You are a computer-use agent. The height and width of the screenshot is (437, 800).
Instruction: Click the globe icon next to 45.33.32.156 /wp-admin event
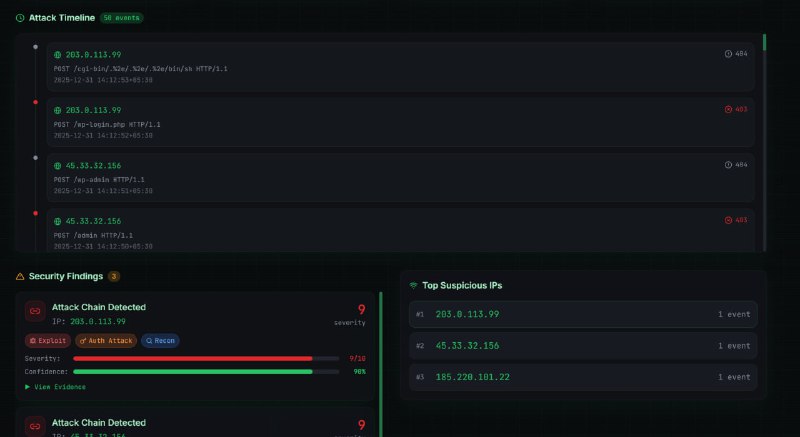(58, 166)
